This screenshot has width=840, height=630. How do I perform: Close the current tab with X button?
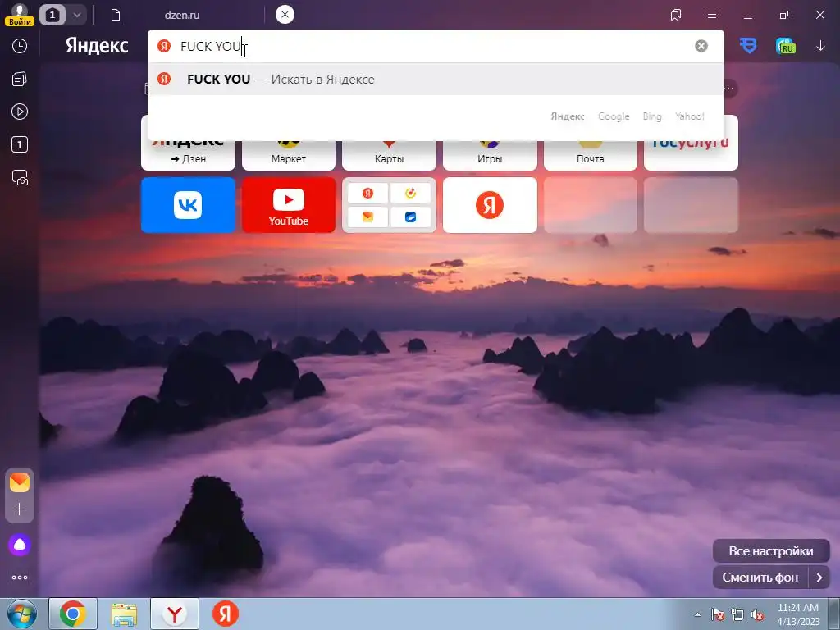[x=285, y=15]
